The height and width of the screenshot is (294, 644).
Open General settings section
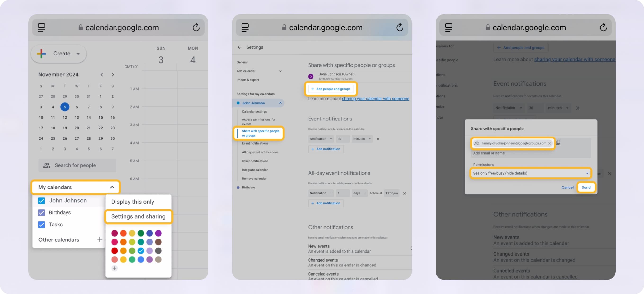click(x=242, y=62)
